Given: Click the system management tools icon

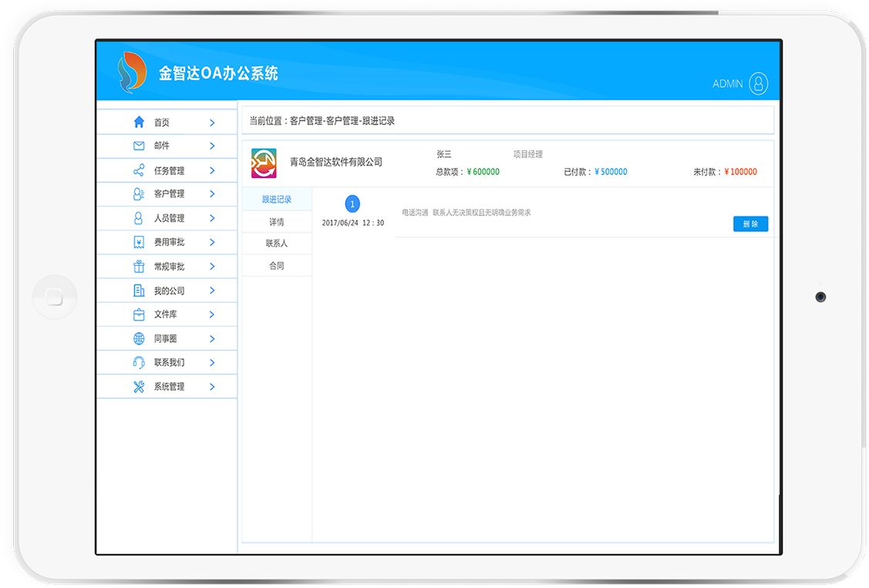Looking at the screenshot, I should pos(139,387).
